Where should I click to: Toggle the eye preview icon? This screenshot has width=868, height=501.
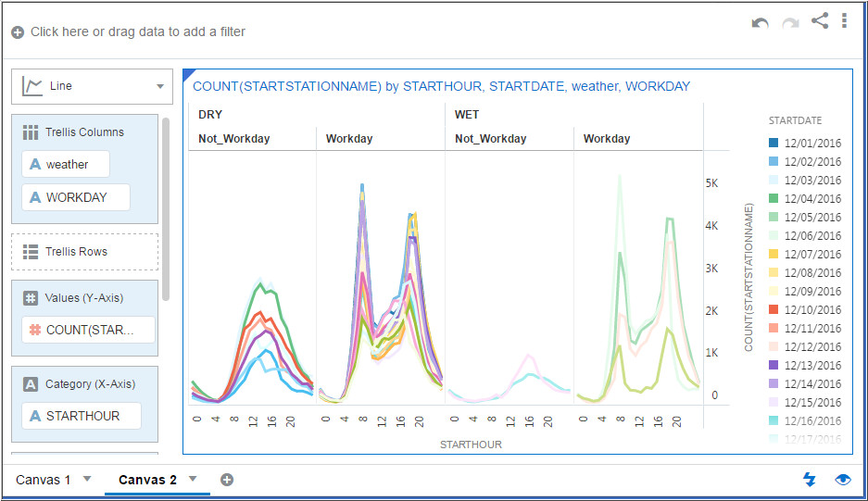coord(843,480)
